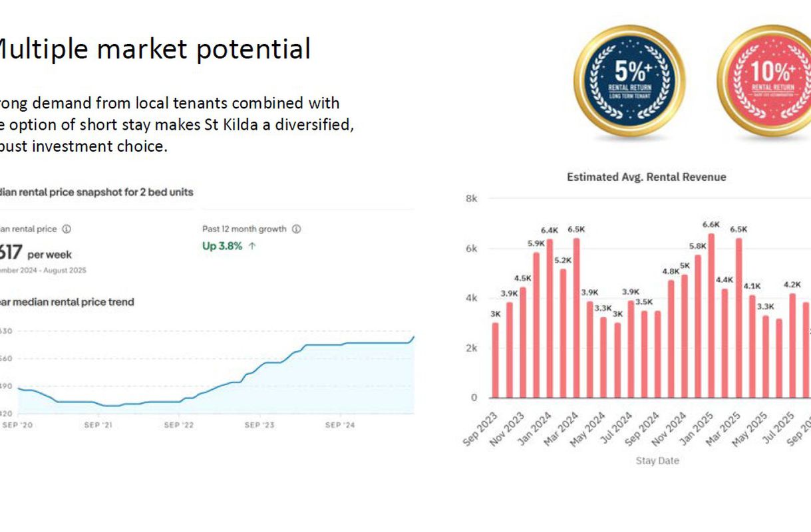Click the rental price snapshot for 2 bed units heading
This screenshot has width=811, height=532.
[x=96, y=192]
